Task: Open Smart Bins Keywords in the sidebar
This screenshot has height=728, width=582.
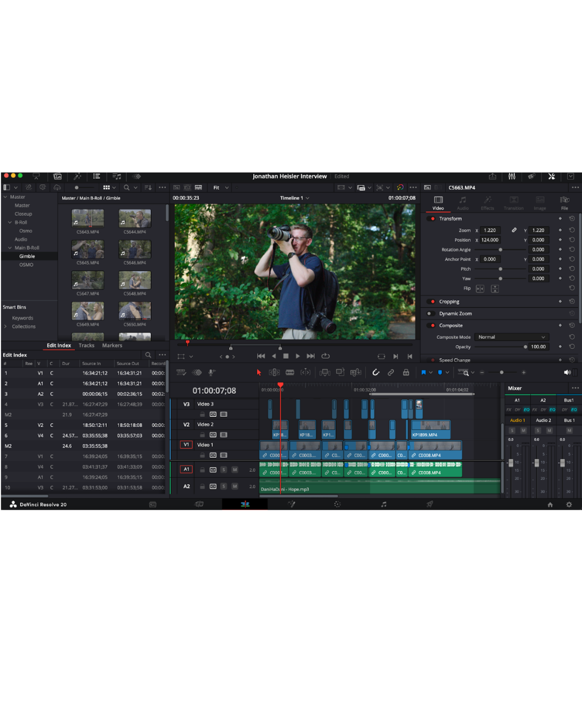Action: 22,318
